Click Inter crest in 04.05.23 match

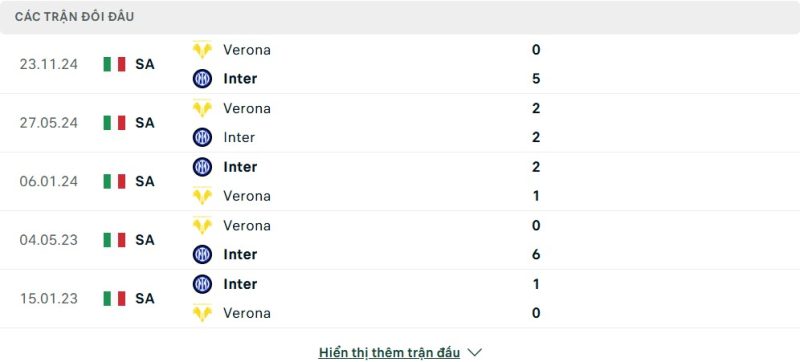click(x=202, y=254)
